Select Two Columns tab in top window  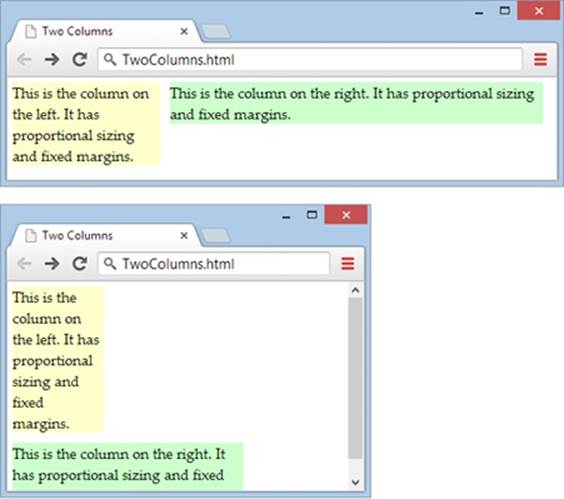tap(105, 31)
